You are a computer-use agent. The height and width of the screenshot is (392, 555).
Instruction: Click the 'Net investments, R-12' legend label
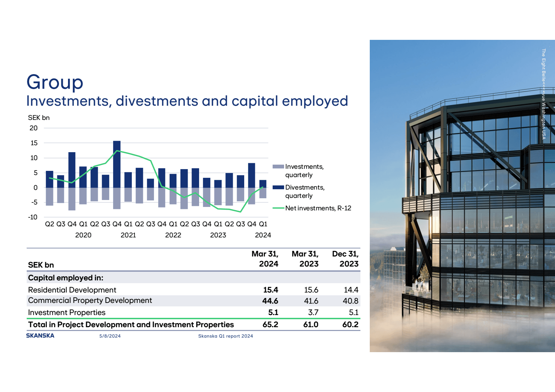click(318, 208)
